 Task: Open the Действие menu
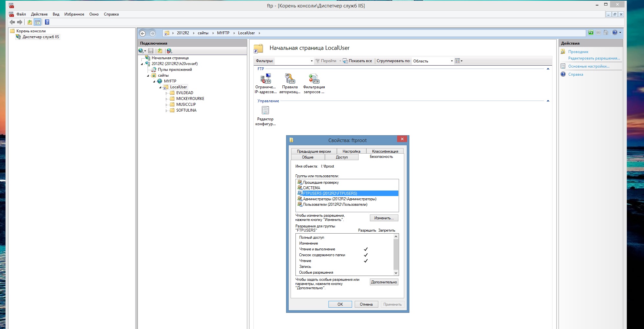(39, 14)
